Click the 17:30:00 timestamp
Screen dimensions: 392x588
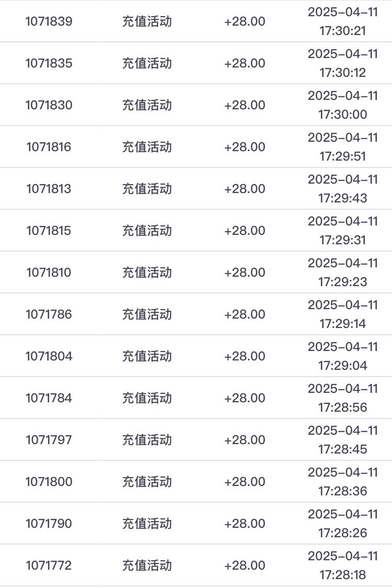343,114
